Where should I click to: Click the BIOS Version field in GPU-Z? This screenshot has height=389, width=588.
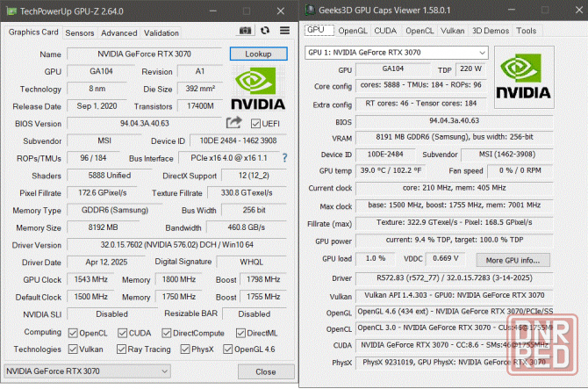pos(145,124)
